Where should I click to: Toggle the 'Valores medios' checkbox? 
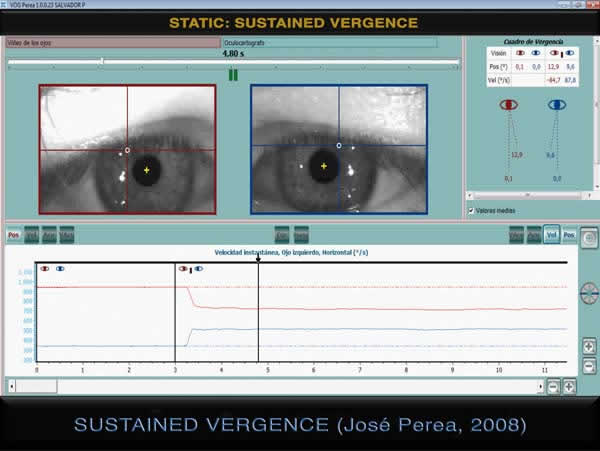click(471, 211)
